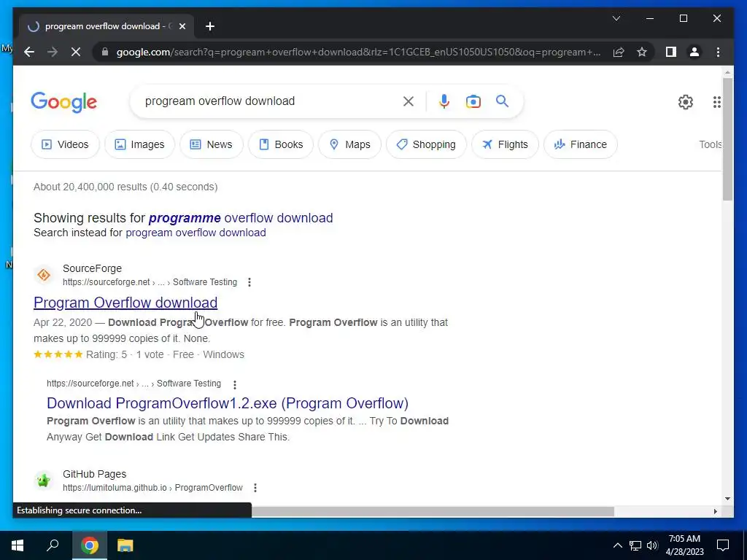Open File Explorer from the taskbar
This screenshot has height=560, width=747.
[x=125, y=545]
